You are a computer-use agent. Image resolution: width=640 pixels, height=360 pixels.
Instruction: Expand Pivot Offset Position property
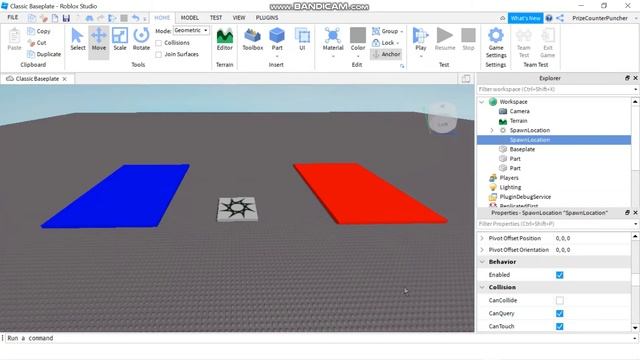tap(482, 238)
